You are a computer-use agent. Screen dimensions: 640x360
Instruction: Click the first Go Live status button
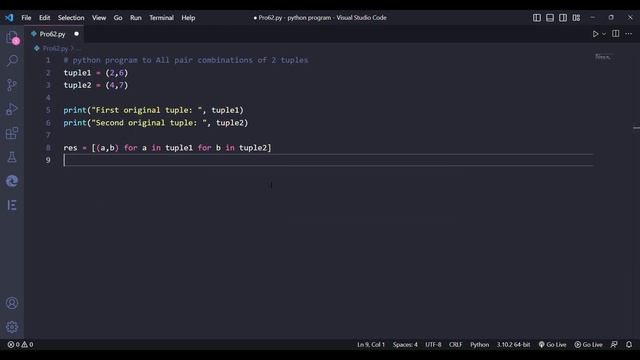pyautogui.click(x=552, y=344)
